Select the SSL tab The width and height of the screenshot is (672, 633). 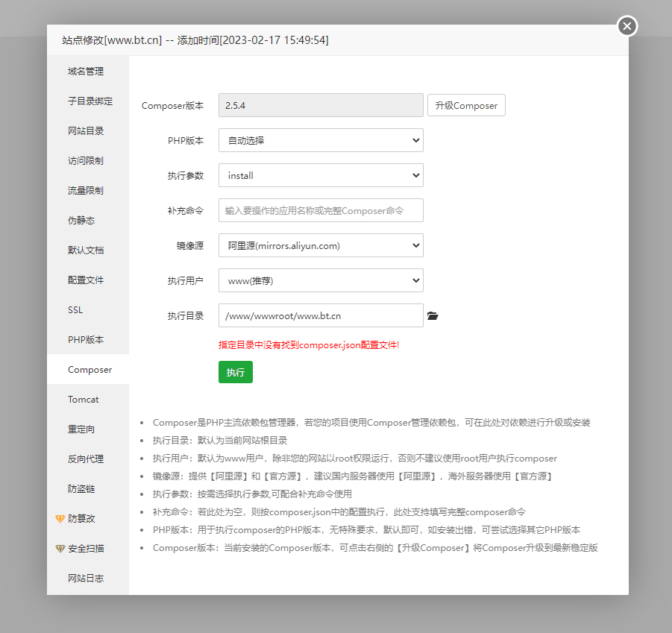click(75, 310)
